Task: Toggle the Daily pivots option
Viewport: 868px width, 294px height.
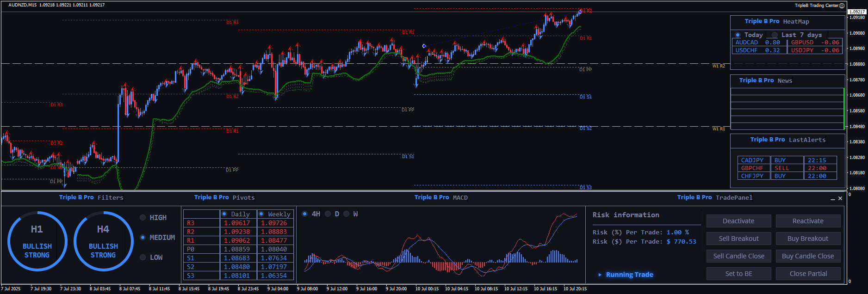Action: [224, 214]
